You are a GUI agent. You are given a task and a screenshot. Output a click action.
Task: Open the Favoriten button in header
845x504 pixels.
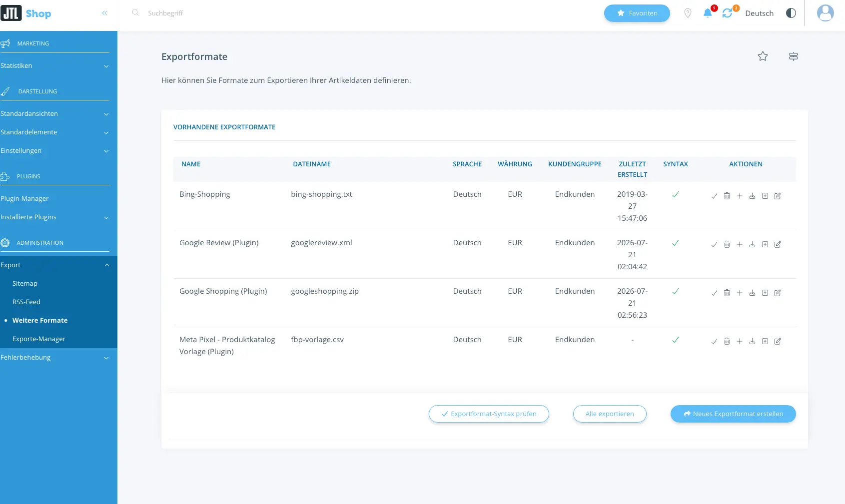click(x=637, y=13)
